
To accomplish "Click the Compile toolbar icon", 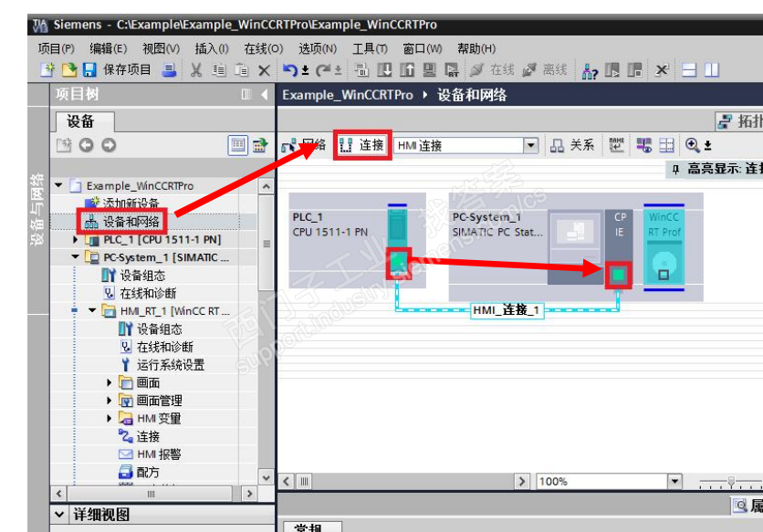I will [x=361, y=70].
